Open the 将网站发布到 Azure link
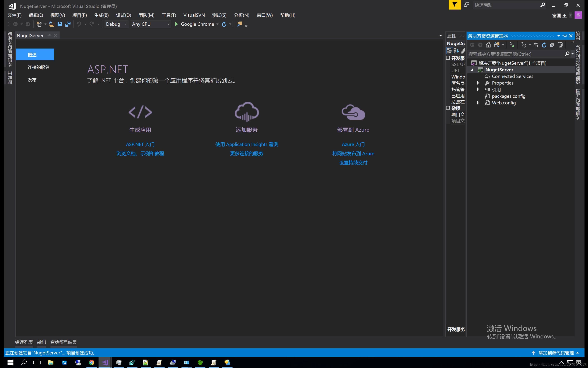The width and height of the screenshot is (588, 368). point(353,153)
